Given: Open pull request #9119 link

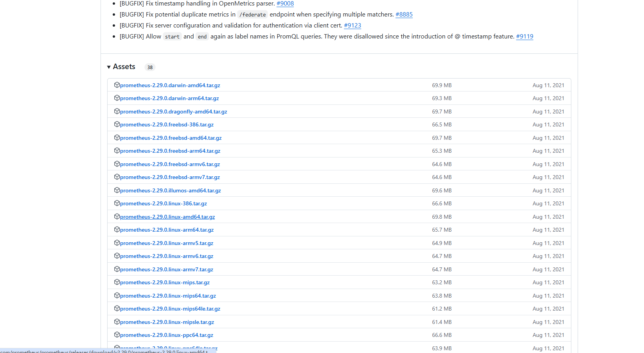Looking at the screenshot, I should click(525, 37).
